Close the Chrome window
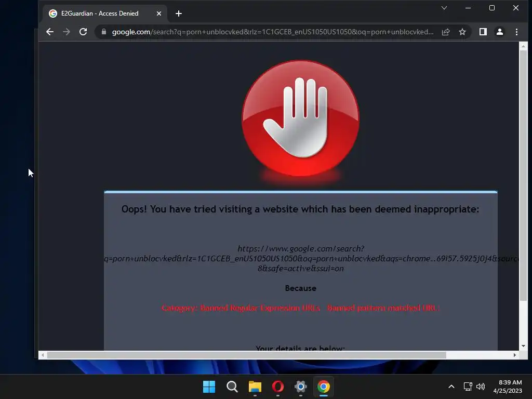Viewport: 532px width, 399px height. point(516,8)
